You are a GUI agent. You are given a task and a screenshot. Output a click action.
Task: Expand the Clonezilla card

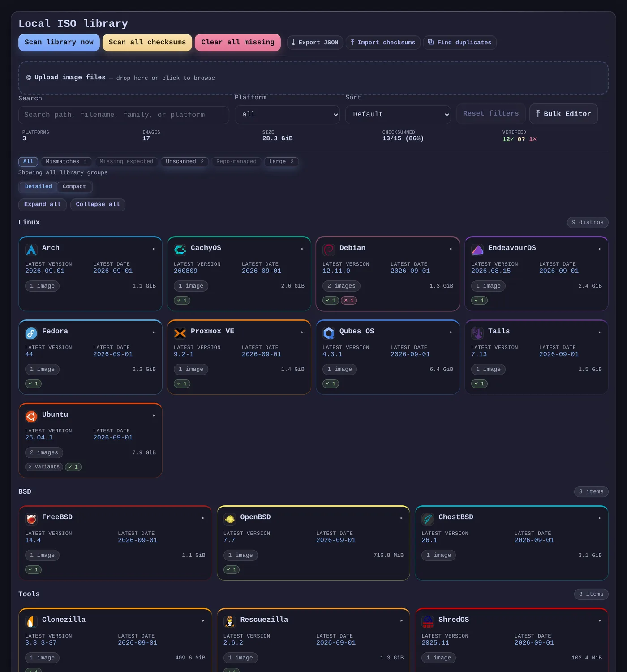click(203, 620)
